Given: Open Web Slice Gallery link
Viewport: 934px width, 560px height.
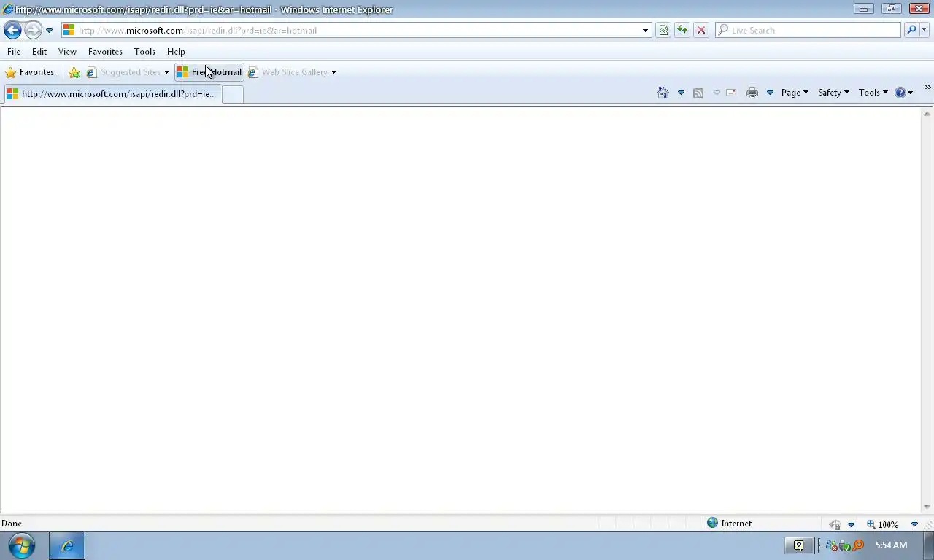Looking at the screenshot, I should coord(292,72).
